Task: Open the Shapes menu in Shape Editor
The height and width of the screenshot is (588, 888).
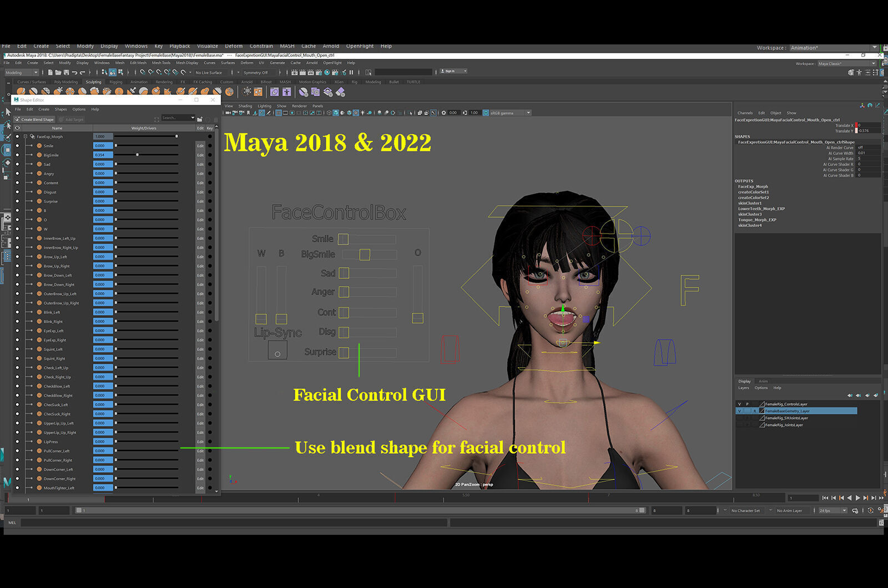Action: tap(61, 109)
